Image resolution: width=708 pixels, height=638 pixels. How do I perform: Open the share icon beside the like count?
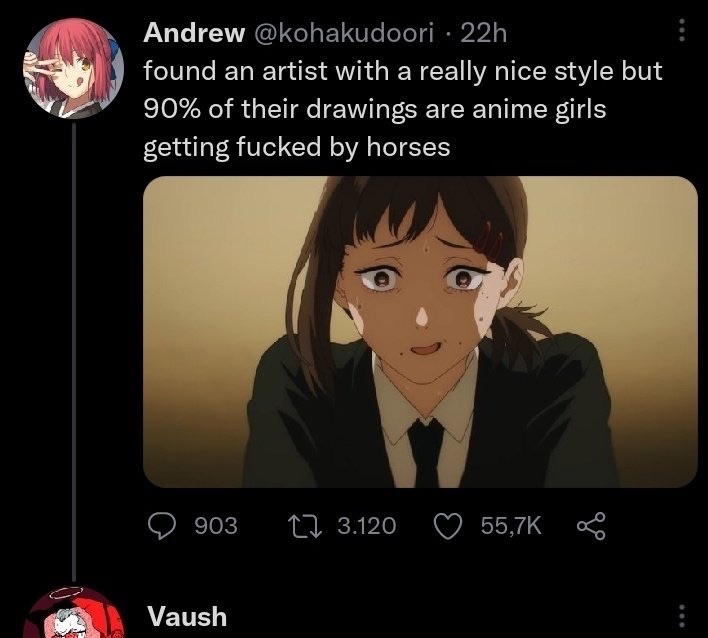coord(591,526)
